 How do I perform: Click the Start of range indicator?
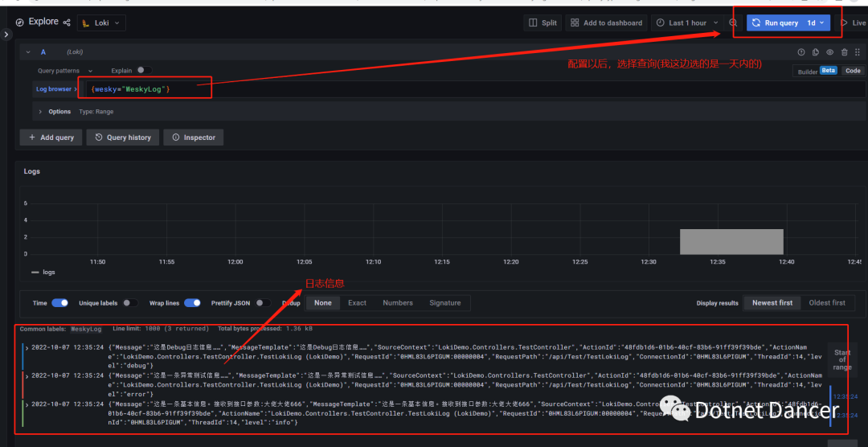coord(842,360)
